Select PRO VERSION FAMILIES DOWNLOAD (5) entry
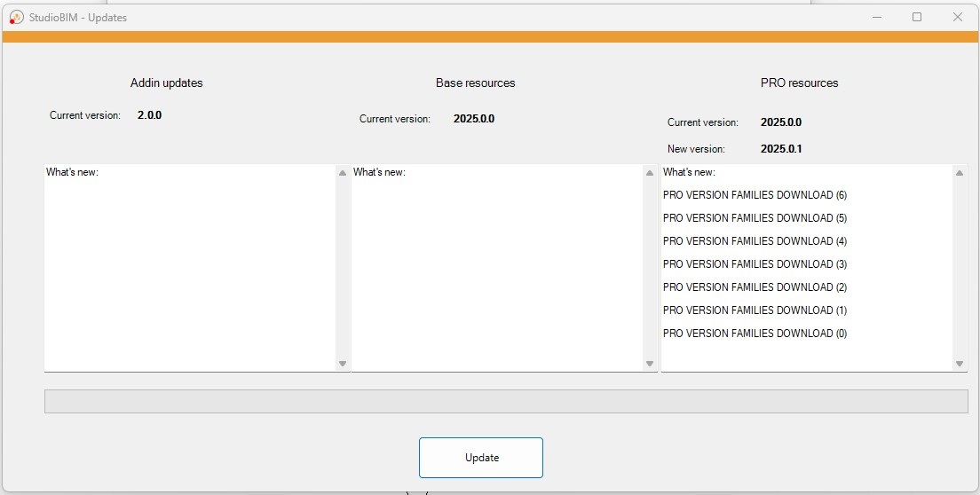 pos(755,218)
